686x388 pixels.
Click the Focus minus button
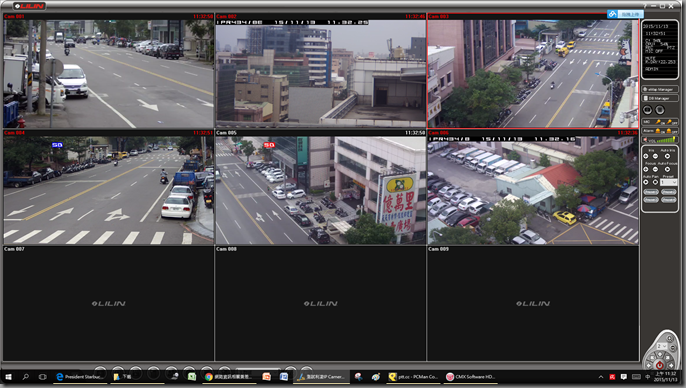pyautogui.click(x=655, y=169)
